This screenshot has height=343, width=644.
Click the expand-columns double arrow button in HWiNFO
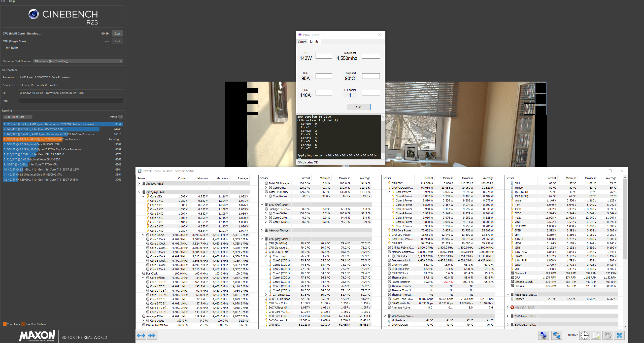pos(141,335)
